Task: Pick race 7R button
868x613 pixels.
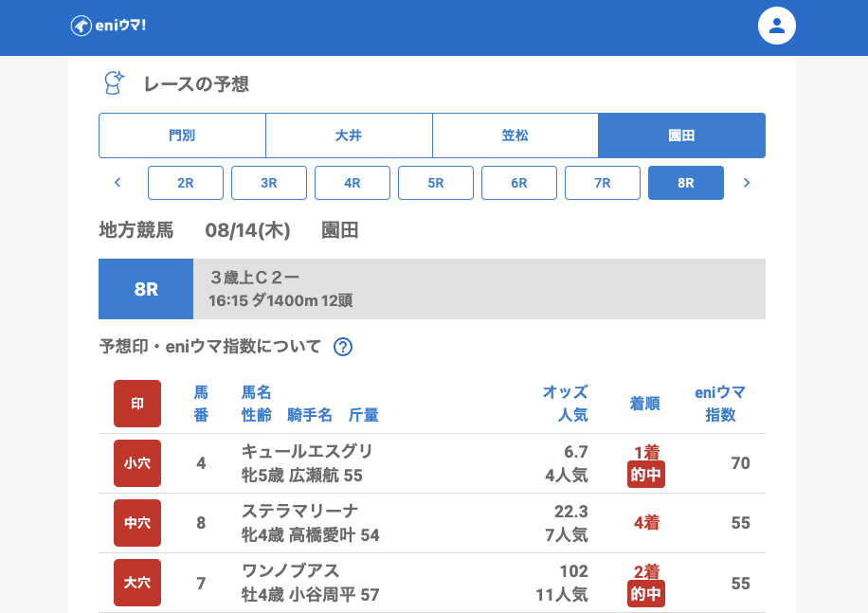Action: tap(603, 183)
